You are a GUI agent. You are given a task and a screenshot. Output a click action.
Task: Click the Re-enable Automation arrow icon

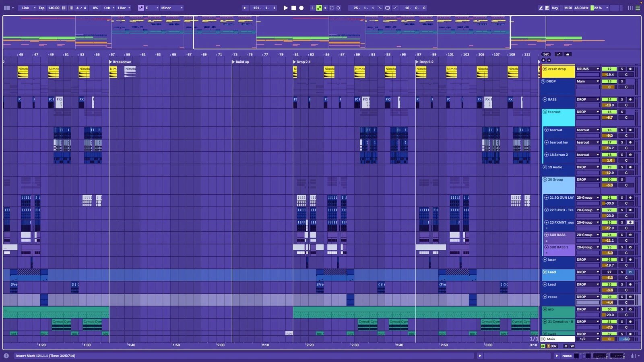325,8
